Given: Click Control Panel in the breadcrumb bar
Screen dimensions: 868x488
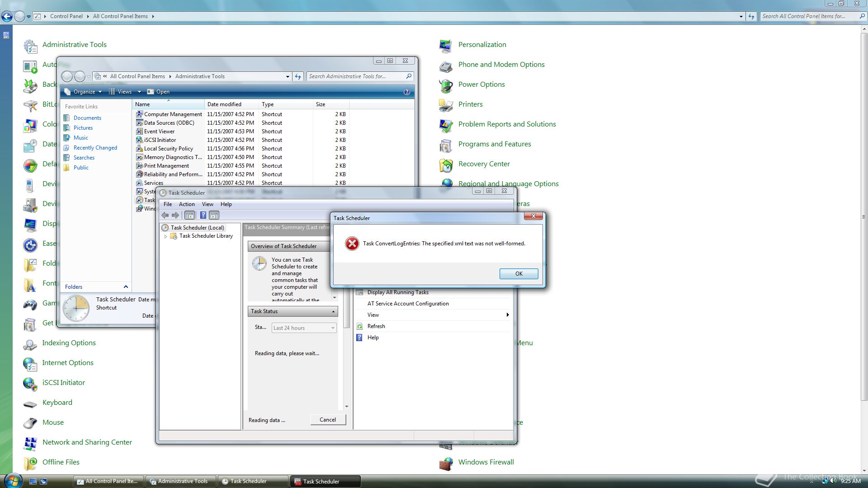Looking at the screenshot, I should (66, 16).
